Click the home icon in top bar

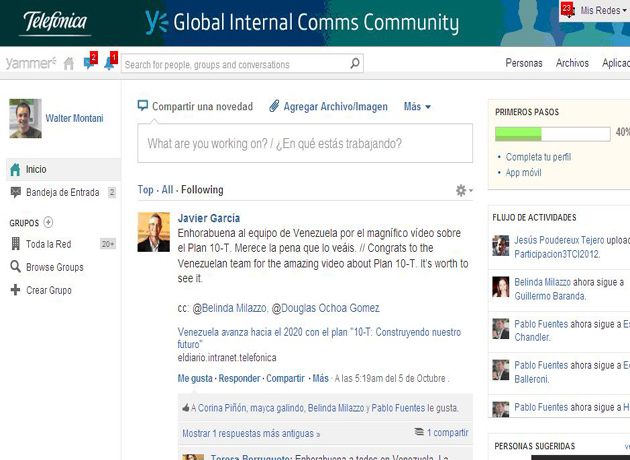click(x=69, y=64)
